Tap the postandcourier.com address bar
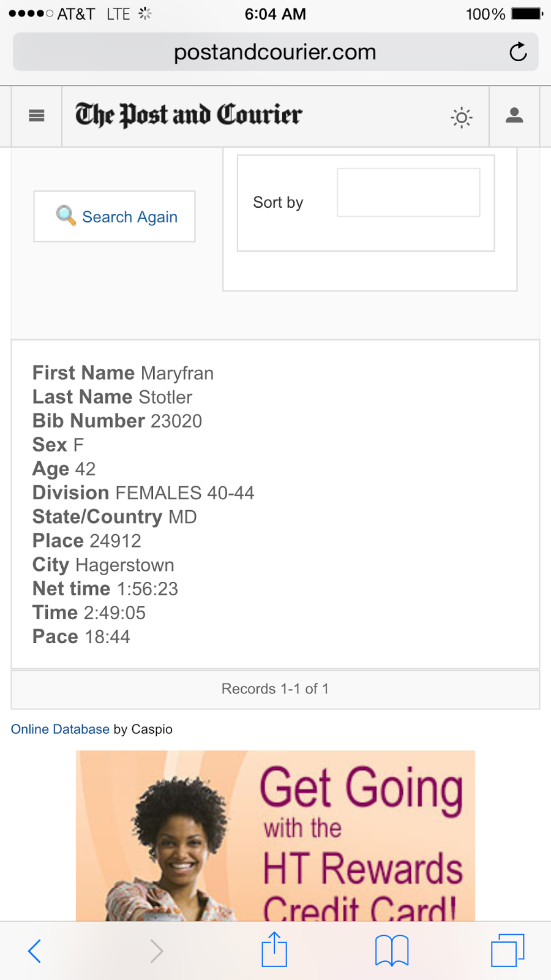Viewport: 551px width, 980px height. coord(275,53)
